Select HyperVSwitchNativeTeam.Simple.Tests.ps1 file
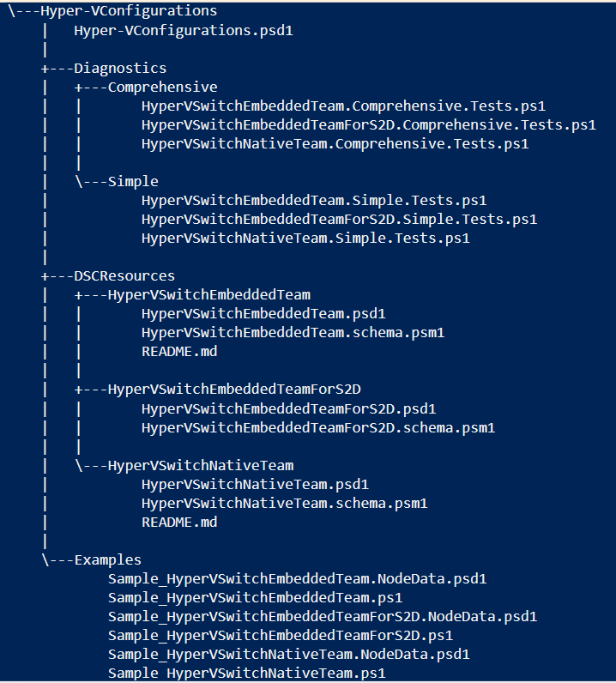This screenshot has width=616, height=683. click(305, 239)
